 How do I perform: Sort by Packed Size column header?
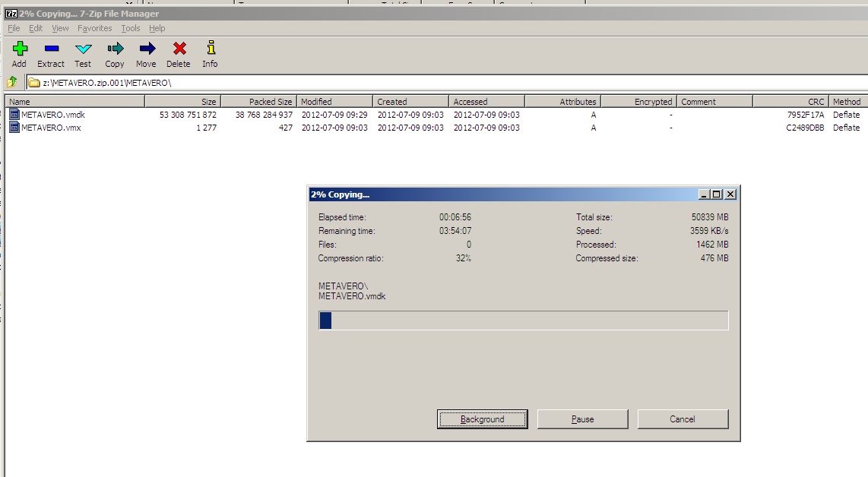click(x=259, y=101)
